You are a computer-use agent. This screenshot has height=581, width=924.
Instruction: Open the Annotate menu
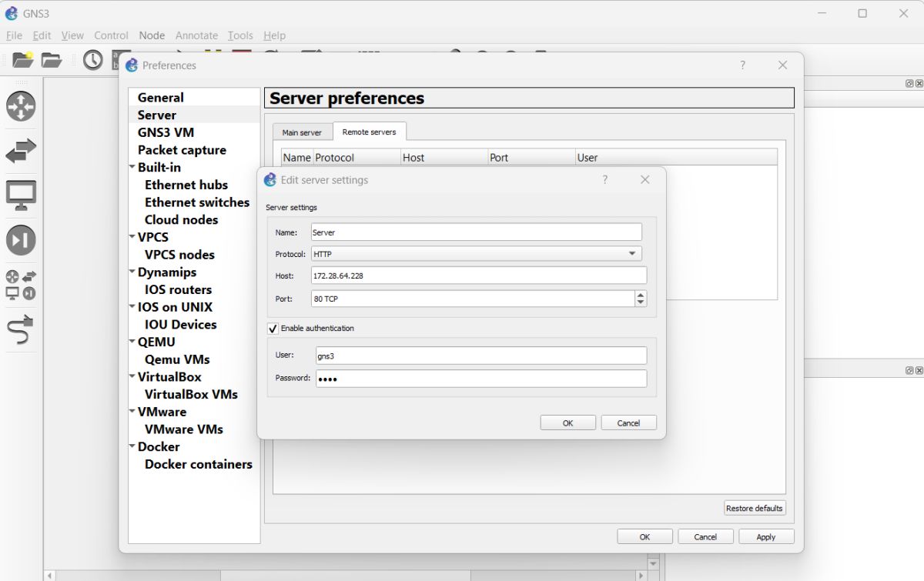pos(196,35)
